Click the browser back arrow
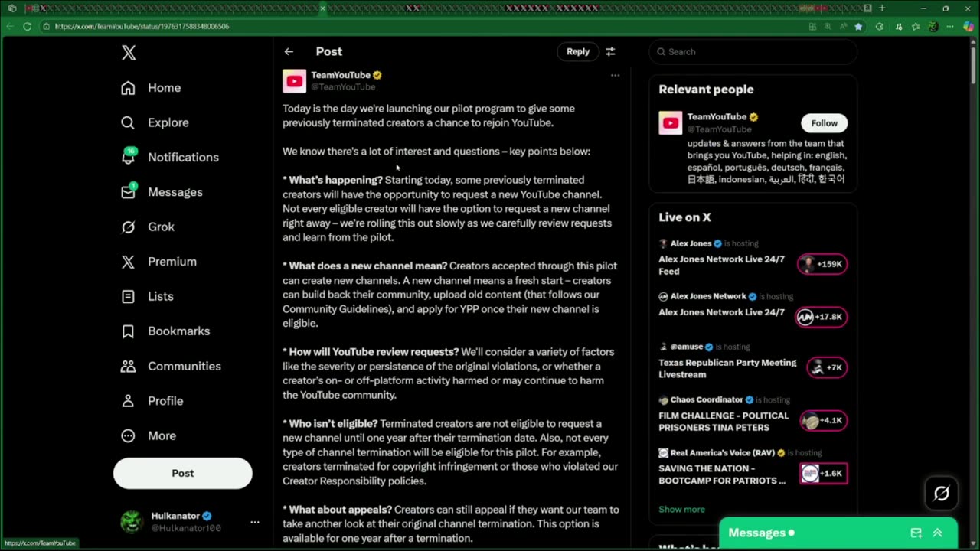 [x=9, y=26]
